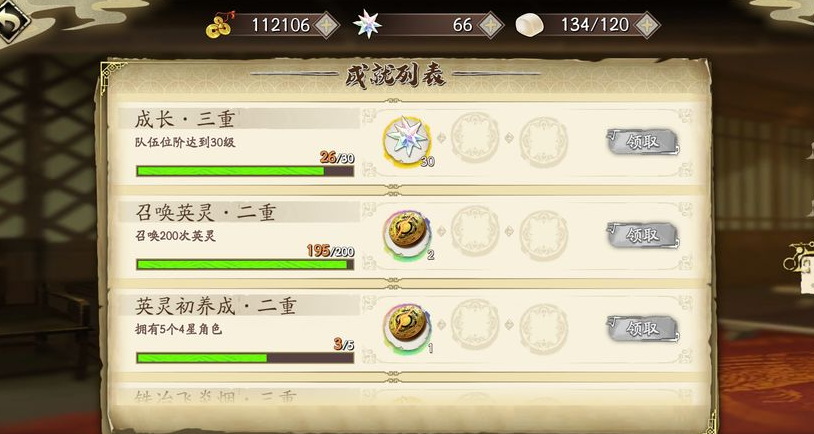Claim reward 领取 for 成长·三重
The width and height of the screenshot is (814, 434).
coord(643,142)
